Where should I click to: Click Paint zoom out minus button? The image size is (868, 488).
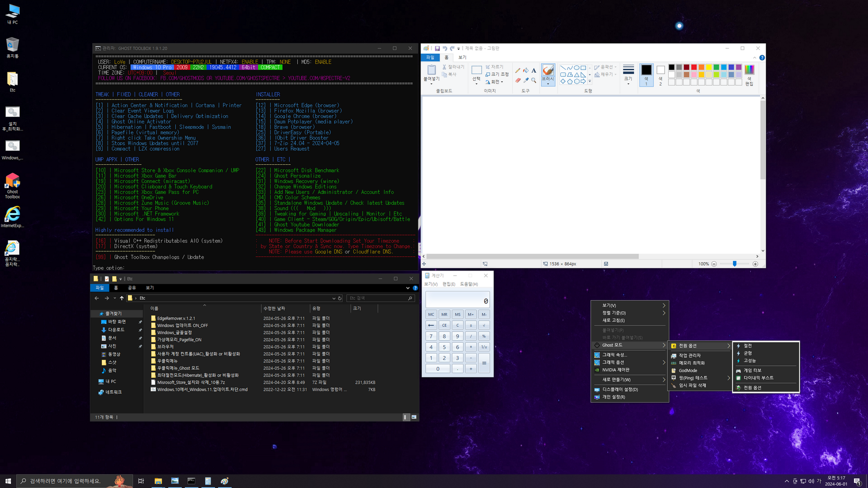[714, 264]
